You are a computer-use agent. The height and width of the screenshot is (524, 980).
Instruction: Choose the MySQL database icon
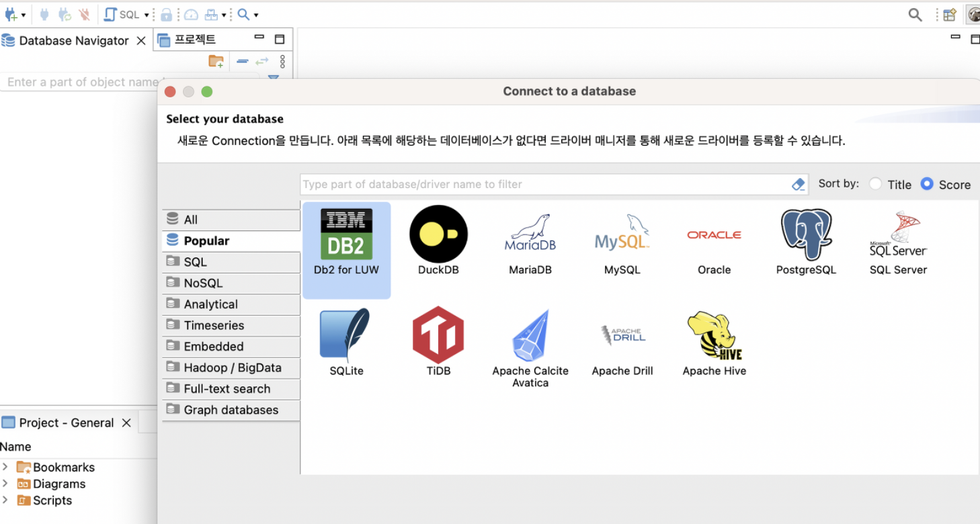point(622,232)
